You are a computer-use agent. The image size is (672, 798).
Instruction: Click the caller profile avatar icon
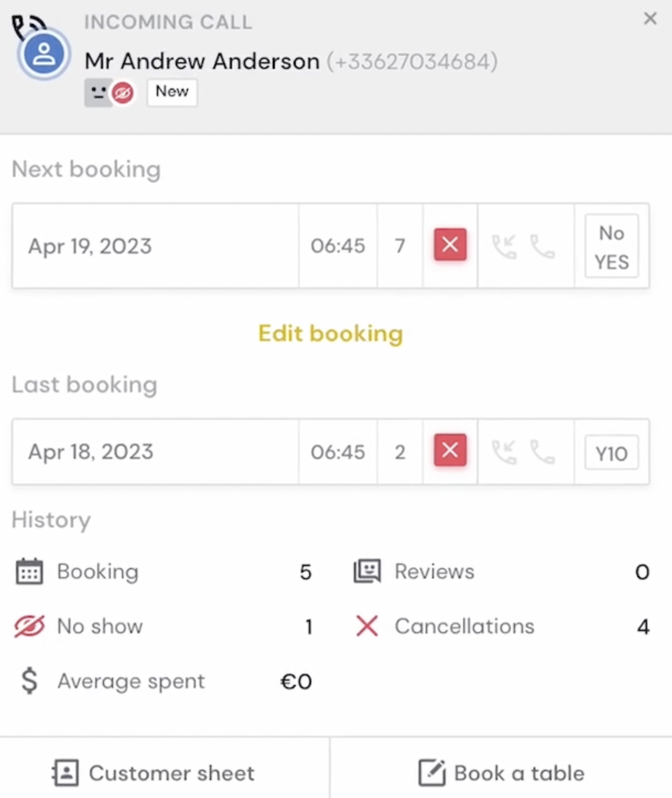pyautogui.click(x=44, y=54)
